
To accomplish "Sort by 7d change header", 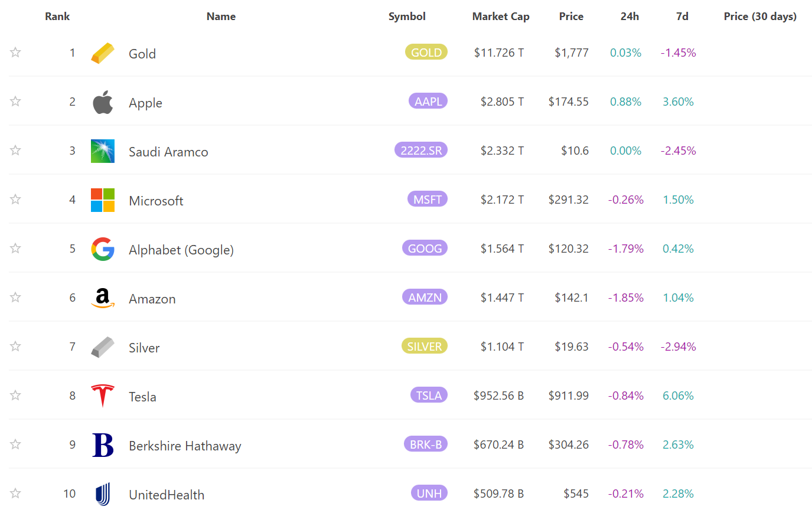I will 682,17.
